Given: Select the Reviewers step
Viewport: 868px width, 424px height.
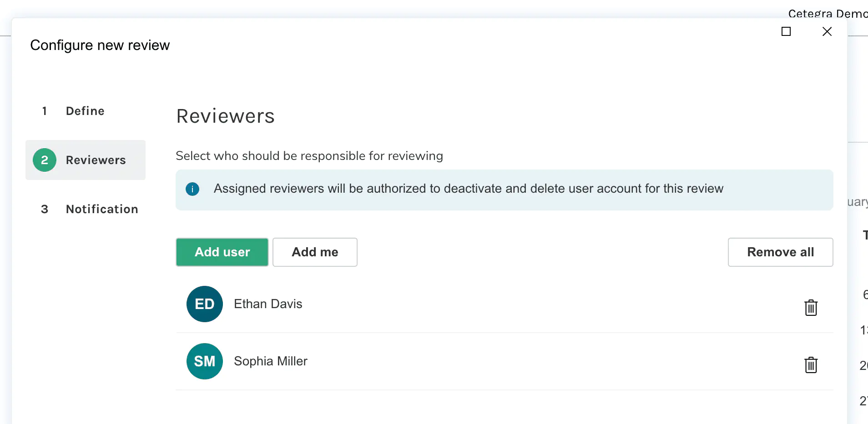Looking at the screenshot, I should tap(96, 160).
